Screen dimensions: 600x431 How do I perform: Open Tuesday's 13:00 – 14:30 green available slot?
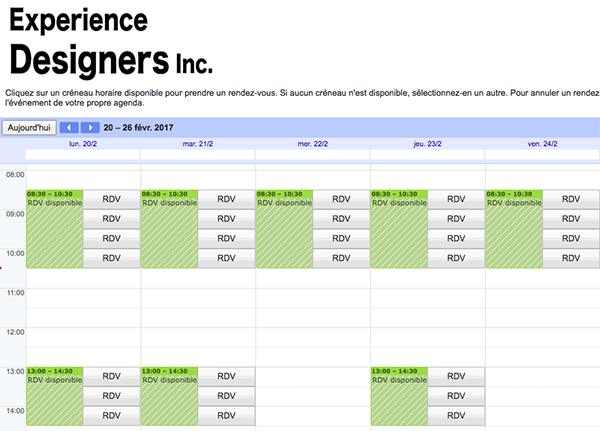(x=169, y=400)
